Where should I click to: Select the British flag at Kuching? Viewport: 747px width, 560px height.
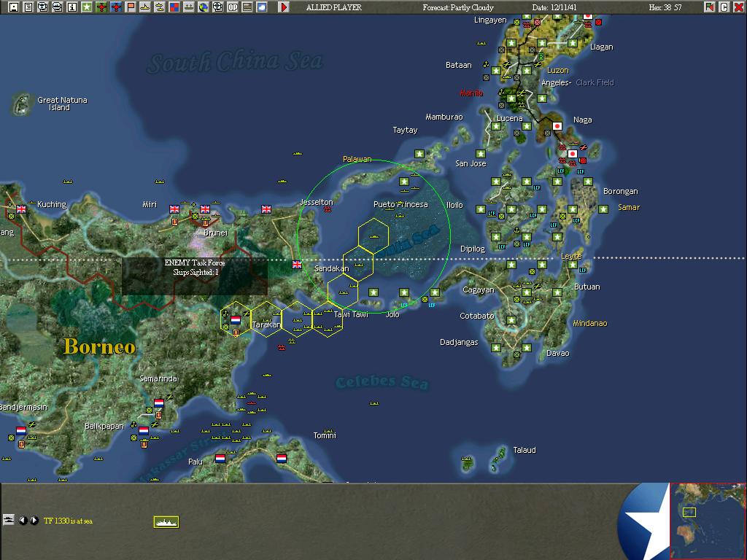[x=21, y=209]
